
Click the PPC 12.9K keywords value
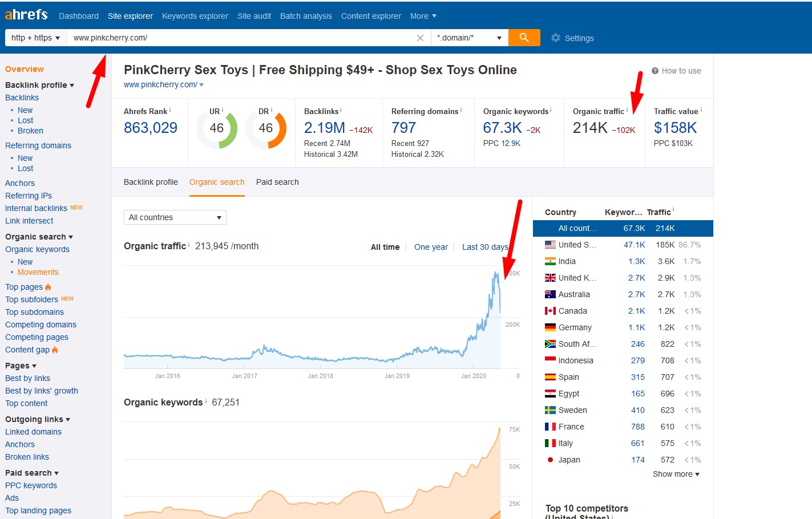click(x=511, y=143)
